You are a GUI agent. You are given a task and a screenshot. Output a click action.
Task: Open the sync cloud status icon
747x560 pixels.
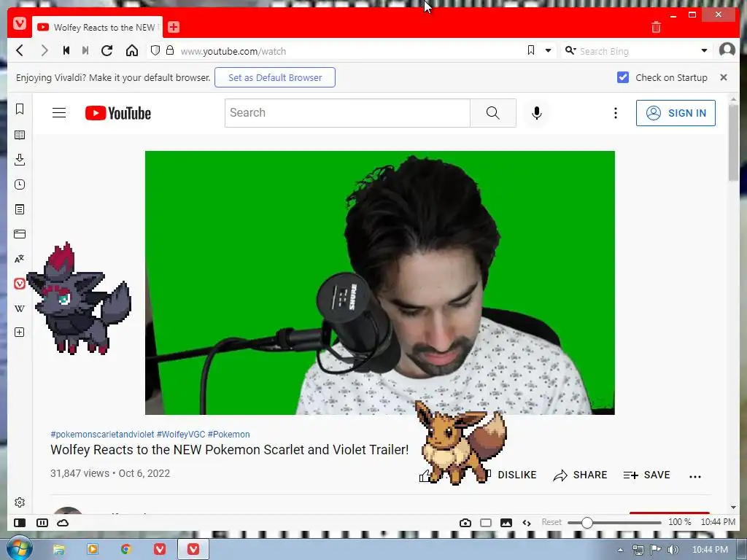[x=63, y=523]
